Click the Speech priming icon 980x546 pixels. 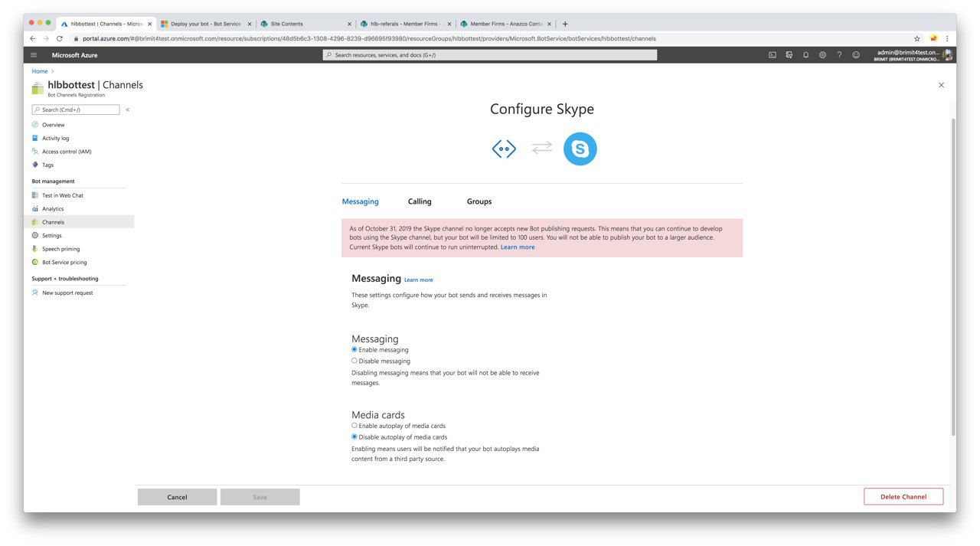35,249
